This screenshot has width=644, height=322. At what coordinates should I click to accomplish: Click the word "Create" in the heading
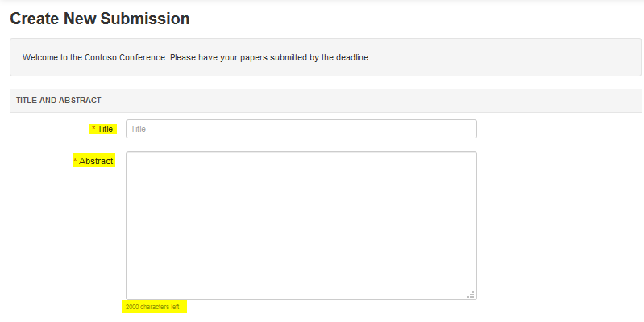pos(34,19)
